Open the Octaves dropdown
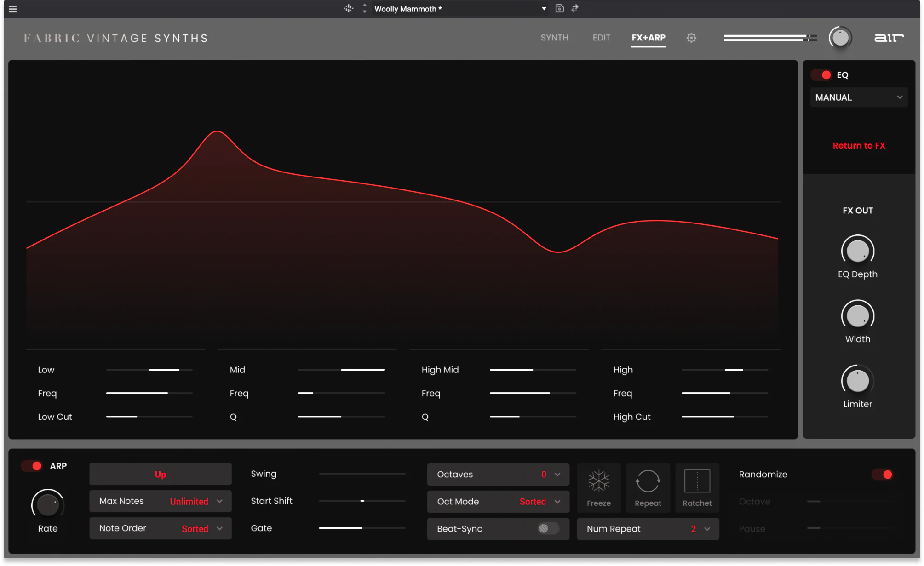The height and width of the screenshot is (566, 924). 498,475
